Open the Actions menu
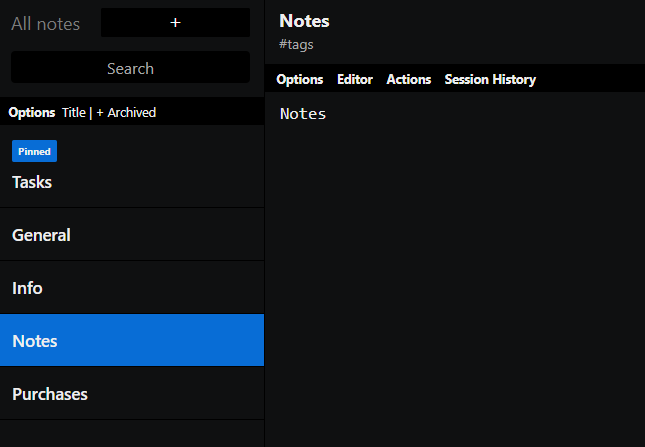 click(x=409, y=79)
